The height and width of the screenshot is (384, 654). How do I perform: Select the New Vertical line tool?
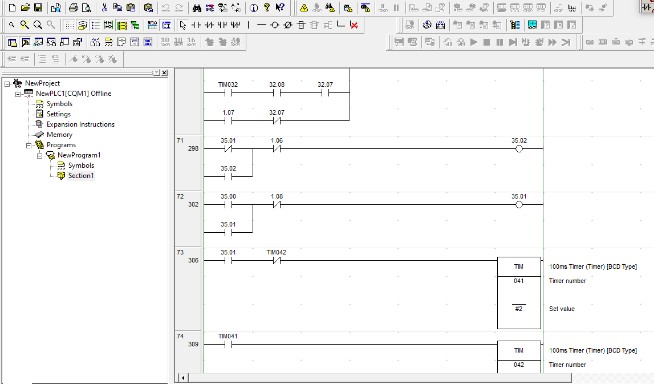point(249,25)
